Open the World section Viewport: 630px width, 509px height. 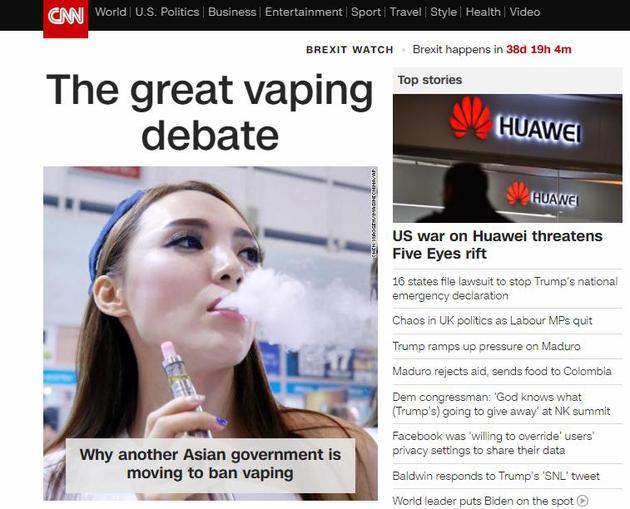[x=110, y=12]
